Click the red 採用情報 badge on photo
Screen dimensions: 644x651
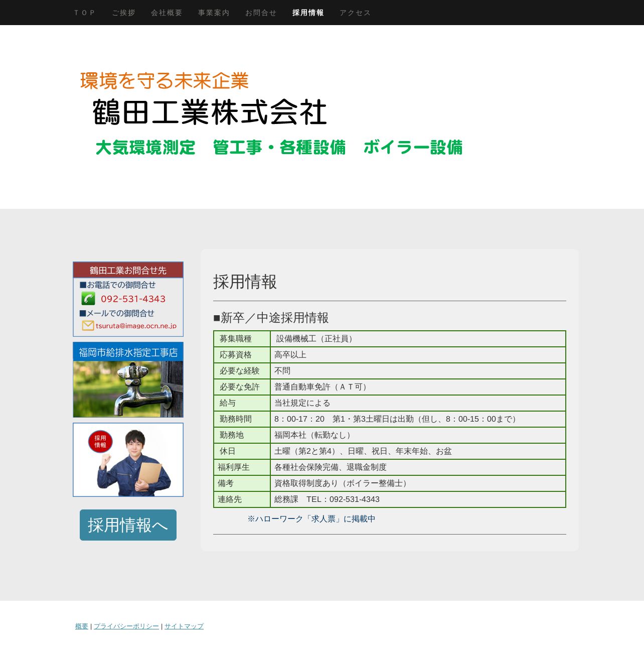click(100, 442)
